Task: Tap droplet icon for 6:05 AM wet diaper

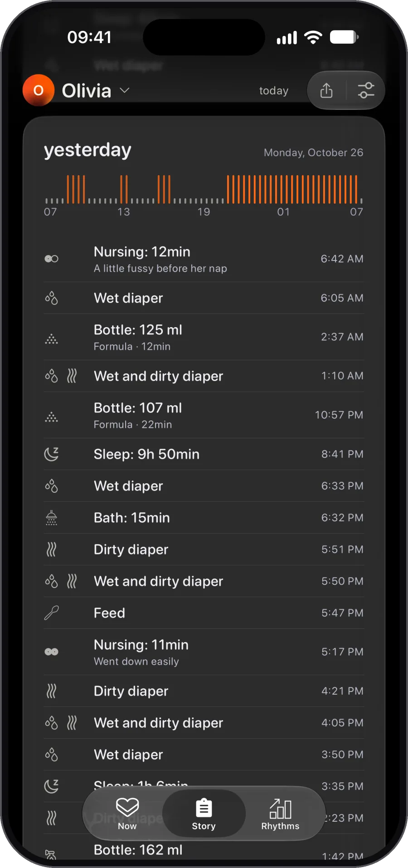Action: [51, 298]
